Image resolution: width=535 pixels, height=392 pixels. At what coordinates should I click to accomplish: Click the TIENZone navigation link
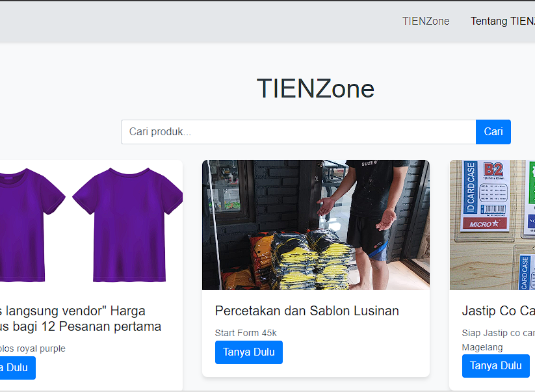coord(426,21)
